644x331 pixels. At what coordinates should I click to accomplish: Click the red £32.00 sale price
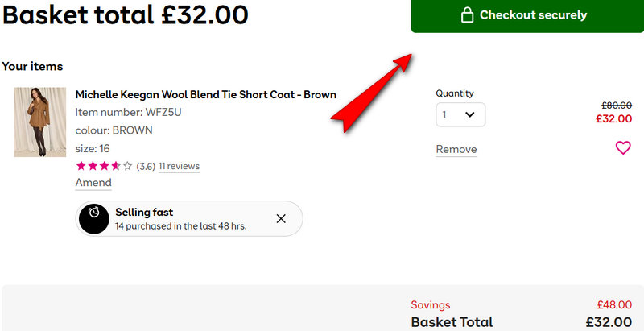click(613, 118)
